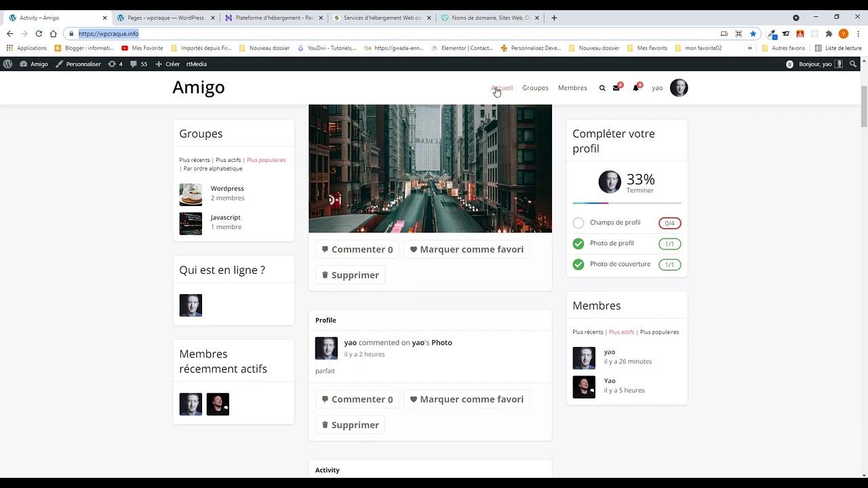Image resolution: width=868 pixels, height=488 pixels.
Task: Open the browser extensions puzzle icon
Action: coord(829,34)
